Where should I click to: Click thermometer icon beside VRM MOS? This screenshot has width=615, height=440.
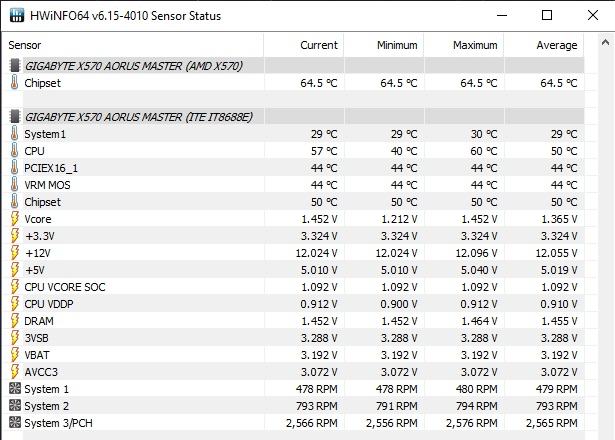pyautogui.click(x=15, y=185)
